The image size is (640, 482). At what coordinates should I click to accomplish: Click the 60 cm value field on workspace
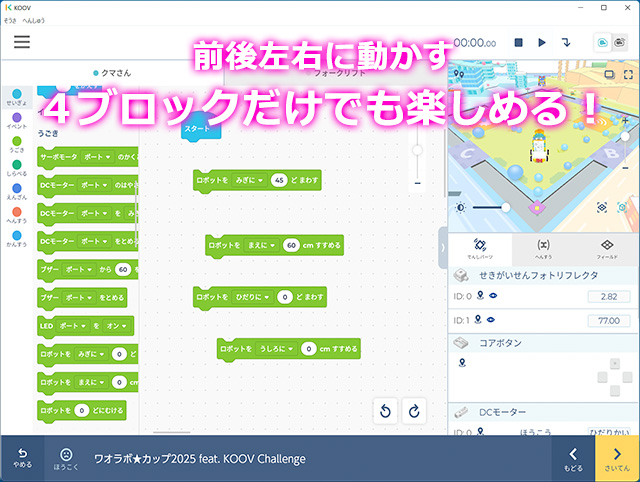click(291, 245)
